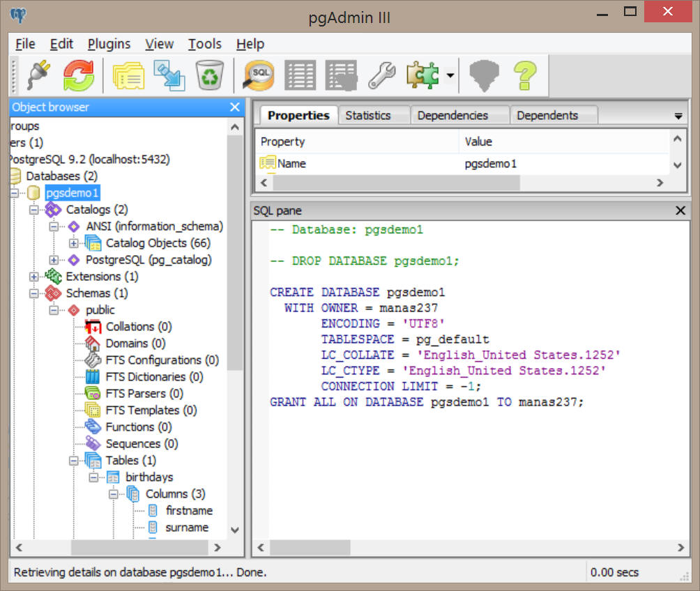Click the Catalogs node icon

pyautogui.click(x=53, y=209)
